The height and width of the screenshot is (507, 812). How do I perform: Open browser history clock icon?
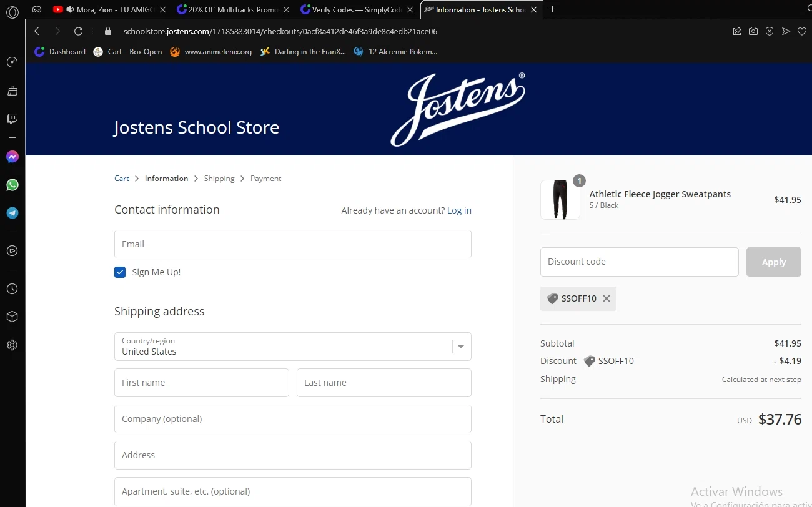(12, 289)
